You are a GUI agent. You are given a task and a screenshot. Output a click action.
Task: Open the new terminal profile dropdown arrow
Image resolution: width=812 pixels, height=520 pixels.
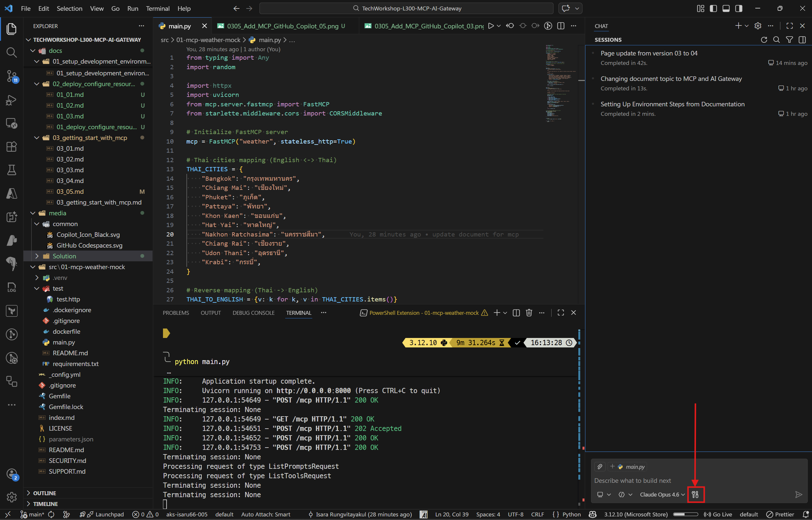505,313
